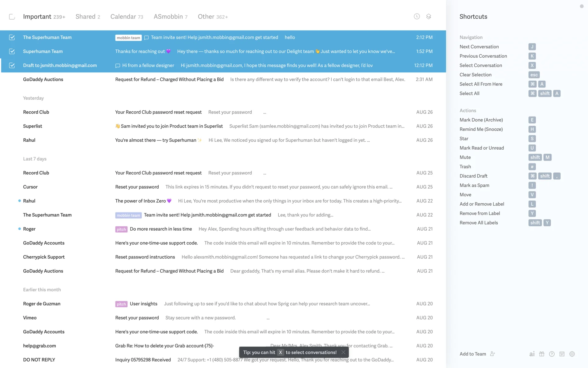Click the layers stack icon in header
Image resolution: width=588 pixels, height=368 pixels.
click(429, 17)
